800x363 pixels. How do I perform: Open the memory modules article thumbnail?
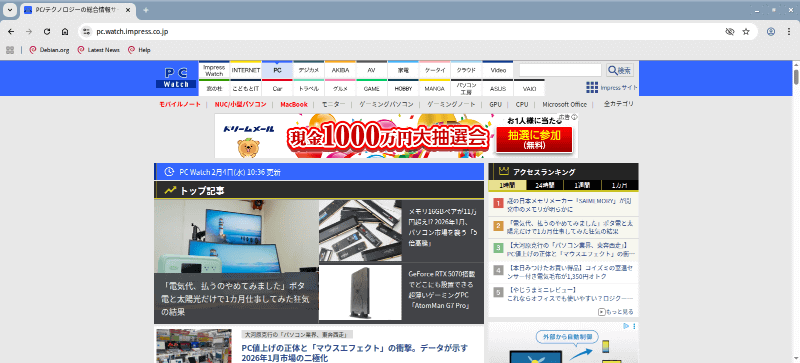click(x=360, y=231)
